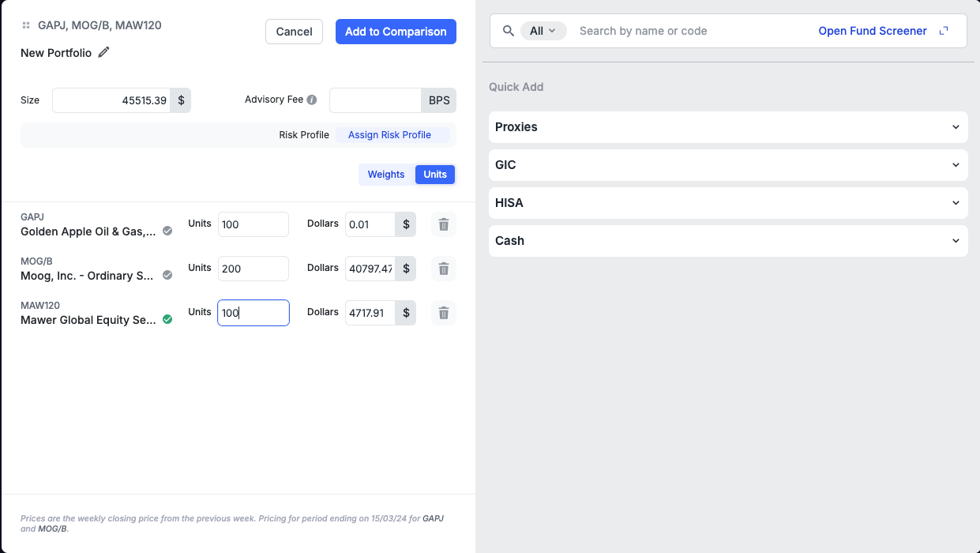
Task: Switch allocation mode to Weights
Action: 386,175
